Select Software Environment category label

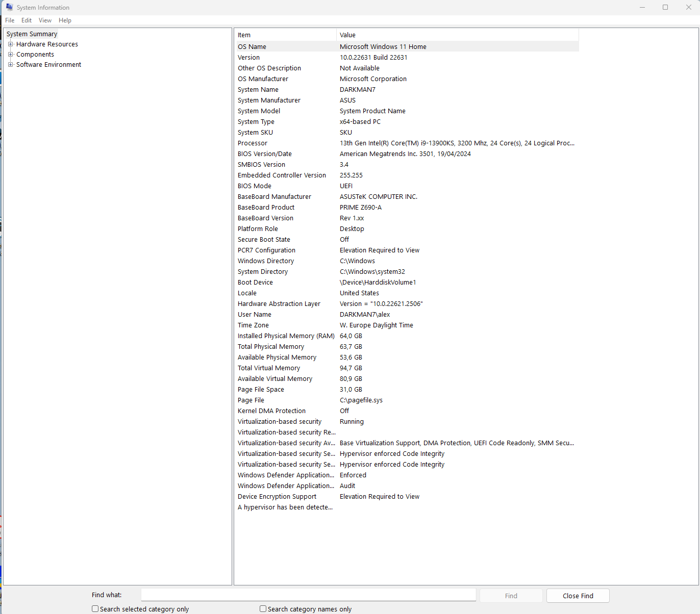(x=48, y=65)
